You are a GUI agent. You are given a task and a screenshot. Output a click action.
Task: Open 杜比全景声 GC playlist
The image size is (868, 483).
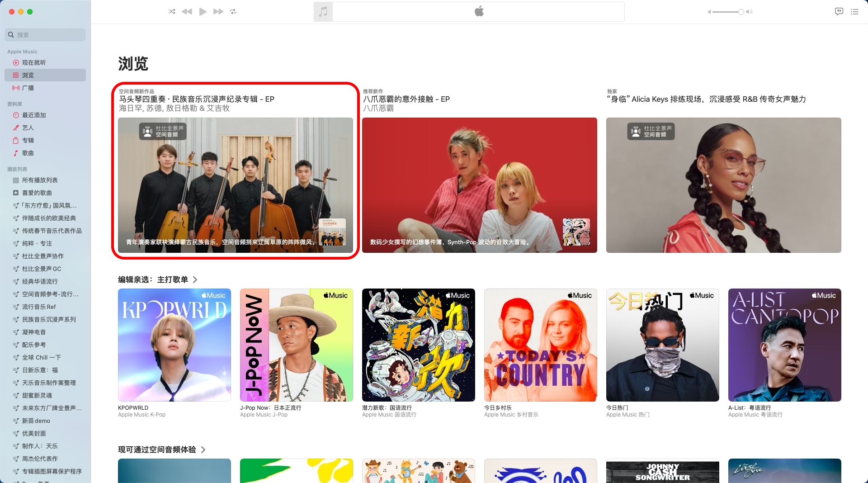click(45, 269)
